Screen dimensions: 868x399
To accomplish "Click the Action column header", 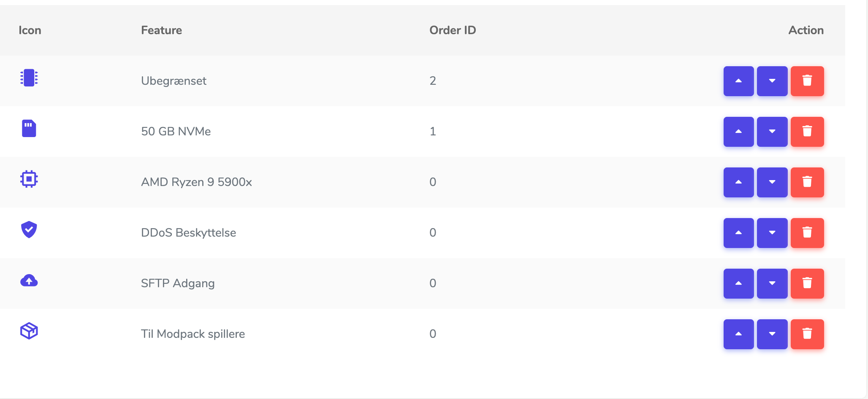I will (x=806, y=30).
